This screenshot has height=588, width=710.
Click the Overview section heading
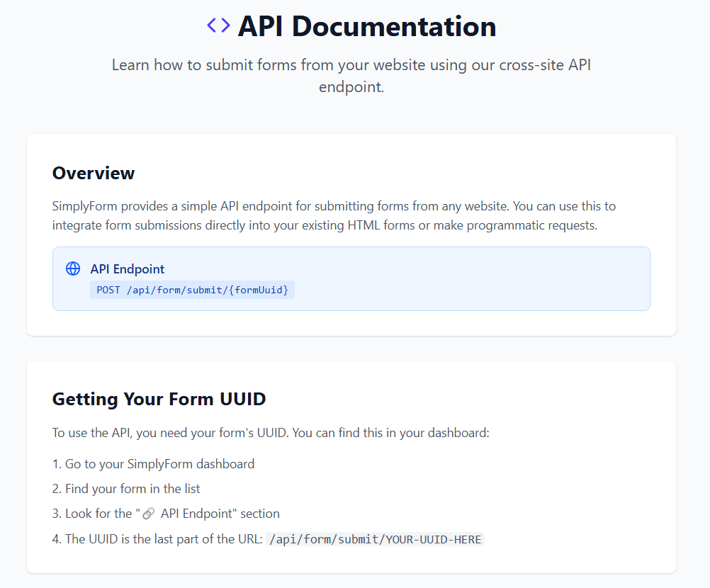point(94,173)
